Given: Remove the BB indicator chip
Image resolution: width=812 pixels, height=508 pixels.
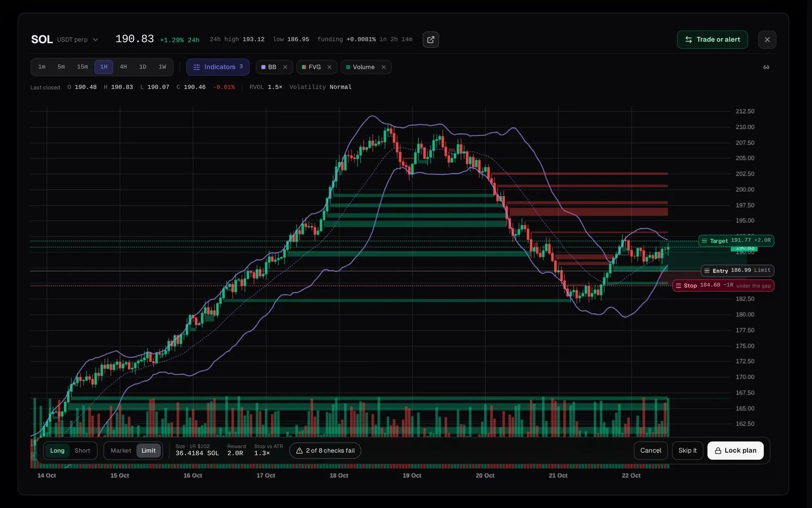Looking at the screenshot, I should pyautogui.click(x=285, y=67).
